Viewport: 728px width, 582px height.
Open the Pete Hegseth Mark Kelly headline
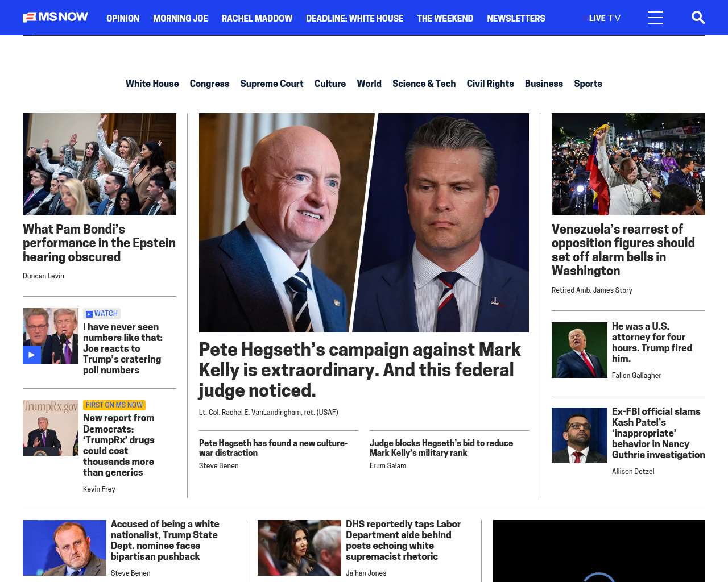(359, 369)
